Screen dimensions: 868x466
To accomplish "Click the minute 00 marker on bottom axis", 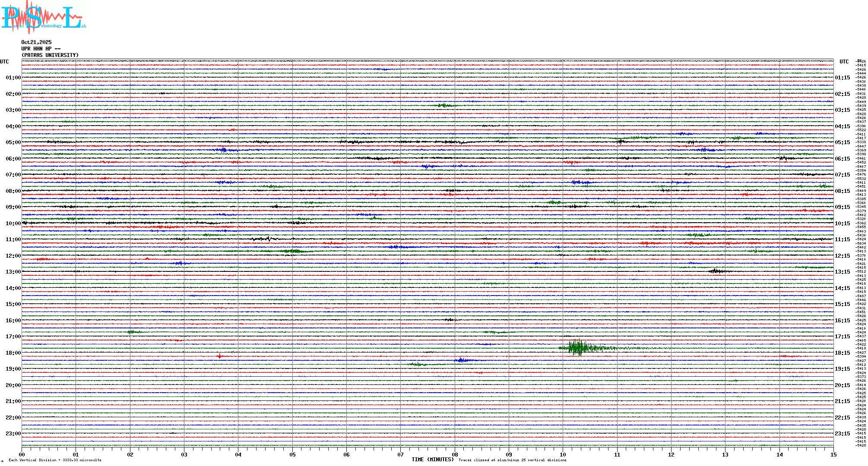I will click(x=22, y=454).
